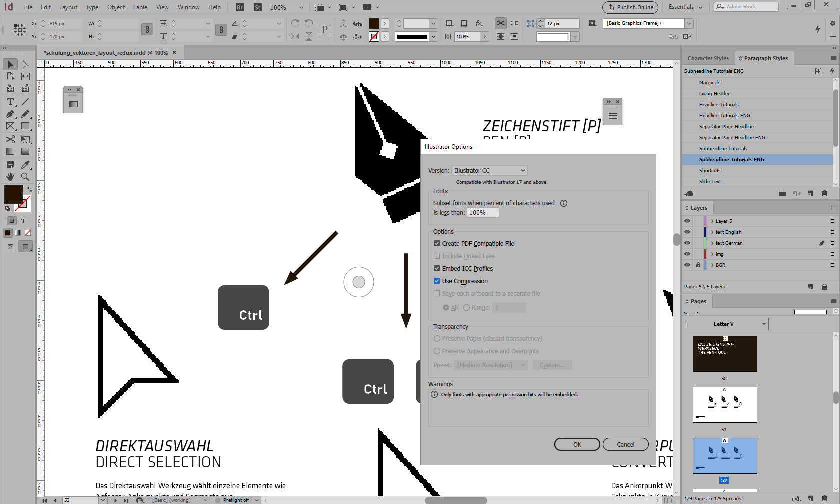Open the Object menu

pos(116,7)
